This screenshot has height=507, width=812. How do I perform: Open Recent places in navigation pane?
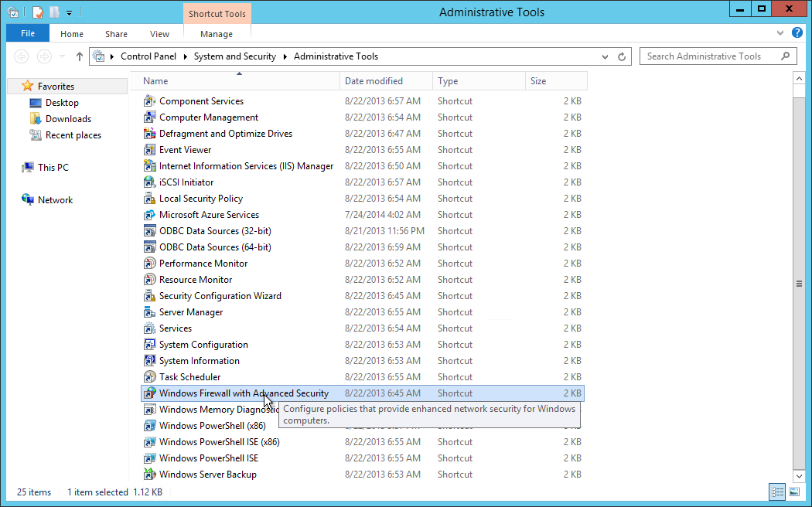(x=73, y=135)
